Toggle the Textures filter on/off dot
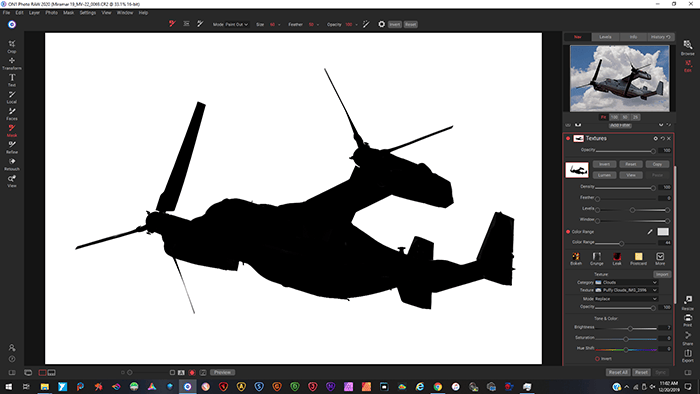The image size is (700, 394). pos(568,138)
